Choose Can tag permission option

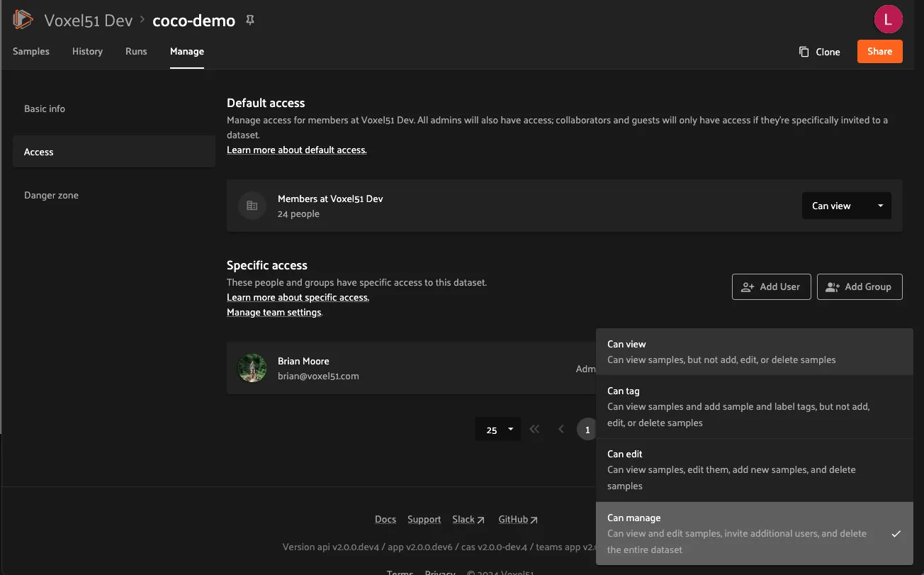click(x=755, y=407)
